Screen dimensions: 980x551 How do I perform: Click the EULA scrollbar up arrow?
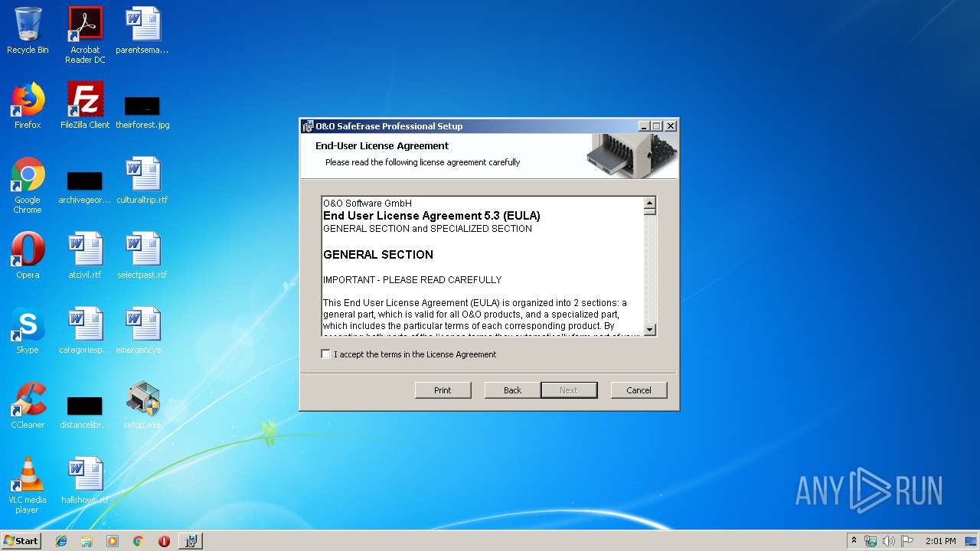pyautogui.click(x=650, y=203)
